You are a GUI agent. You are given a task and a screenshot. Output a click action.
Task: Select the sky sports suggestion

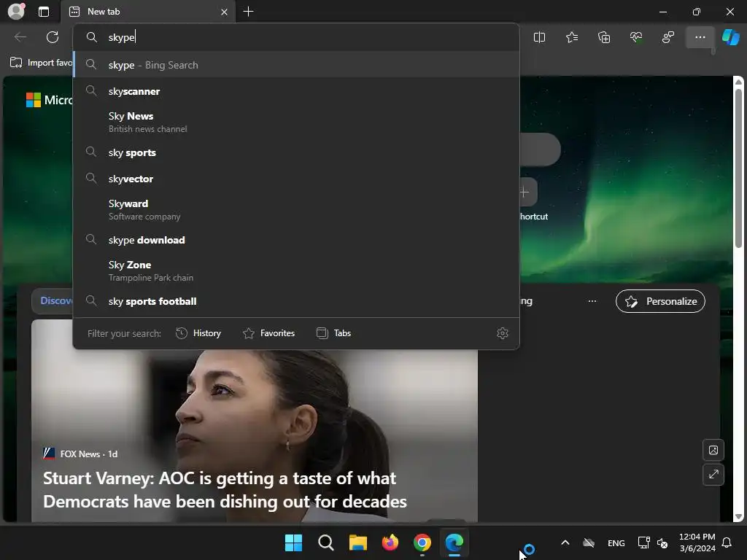tap(296, 152)
